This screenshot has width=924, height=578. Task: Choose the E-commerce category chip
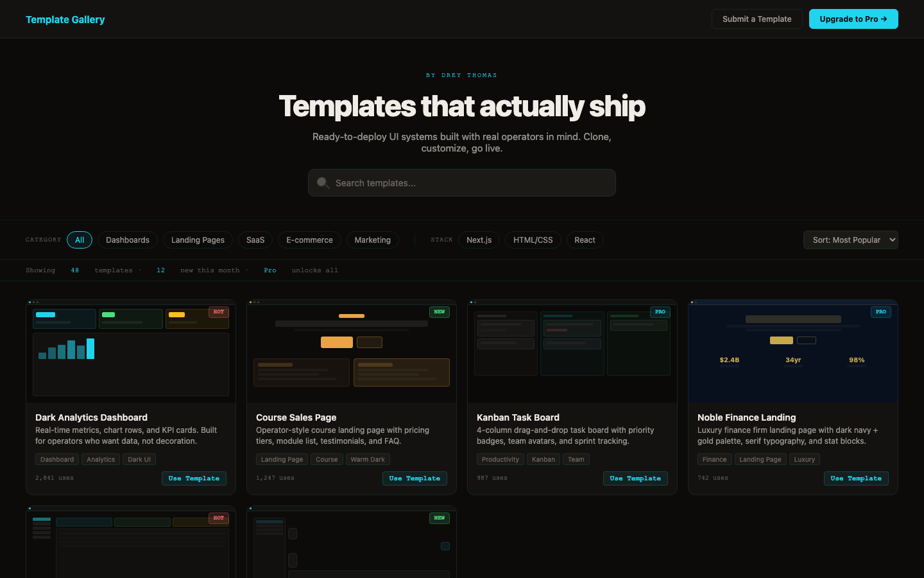coord(309,240)
